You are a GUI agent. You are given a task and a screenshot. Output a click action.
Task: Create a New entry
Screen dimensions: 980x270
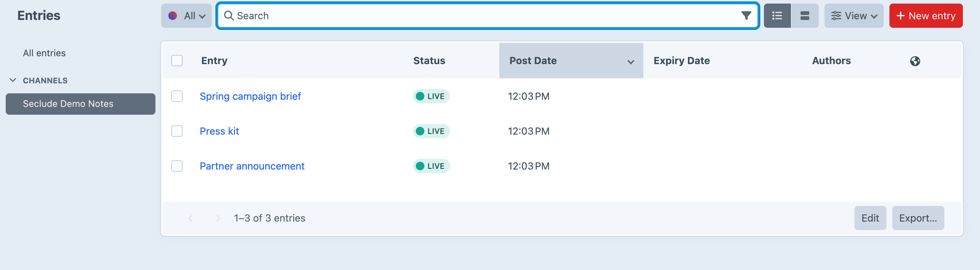coord(925,16)
